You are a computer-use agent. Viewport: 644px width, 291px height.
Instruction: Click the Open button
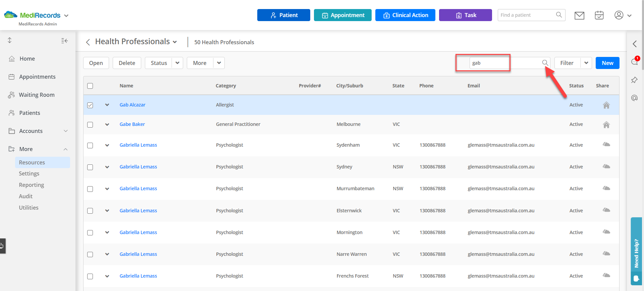pos(96,63)
